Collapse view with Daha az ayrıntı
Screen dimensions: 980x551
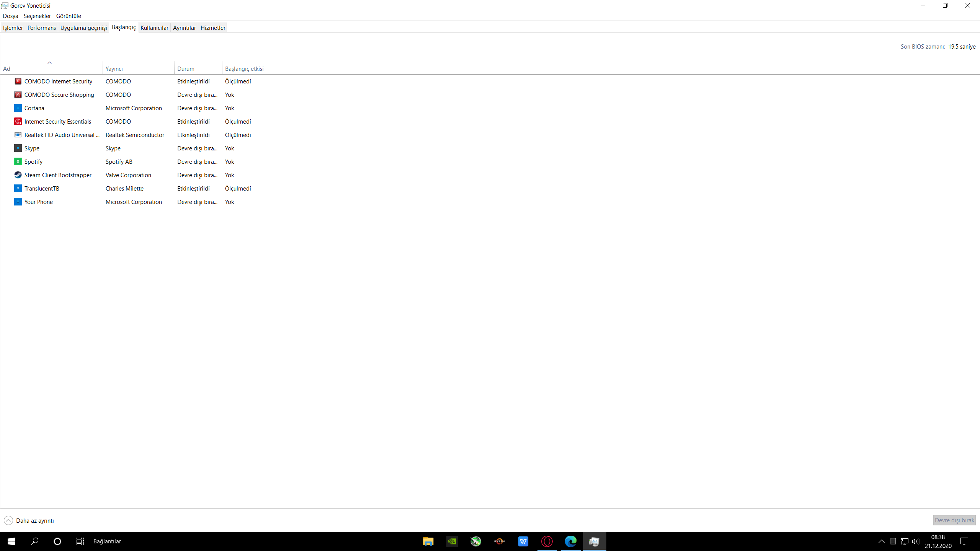tap(29, 520)
